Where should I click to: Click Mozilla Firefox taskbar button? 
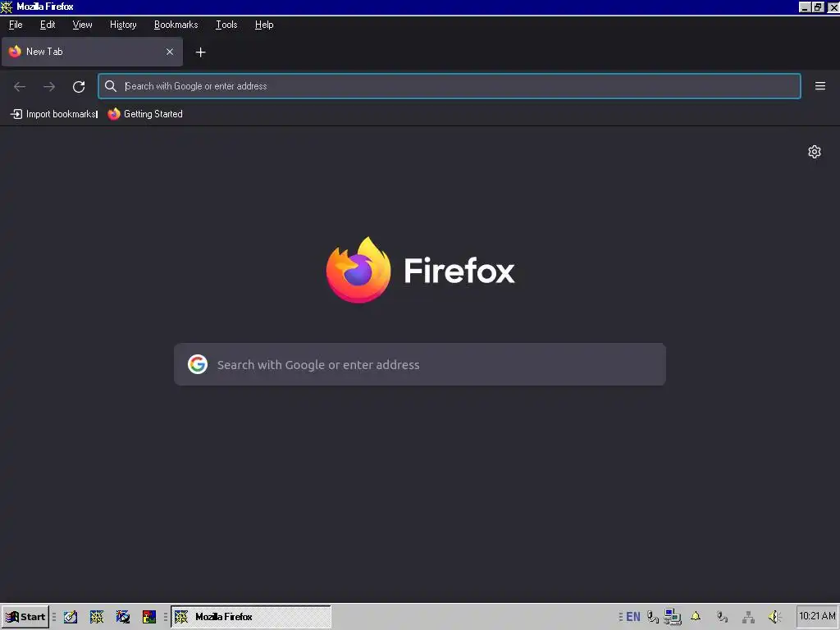(251, 617)
